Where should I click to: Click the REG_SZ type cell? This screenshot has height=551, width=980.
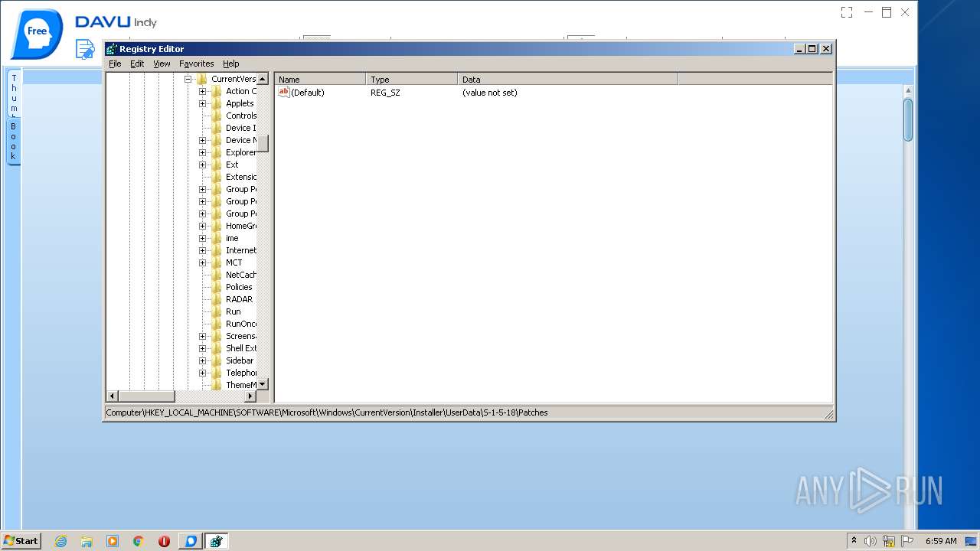tap(385, 93)
